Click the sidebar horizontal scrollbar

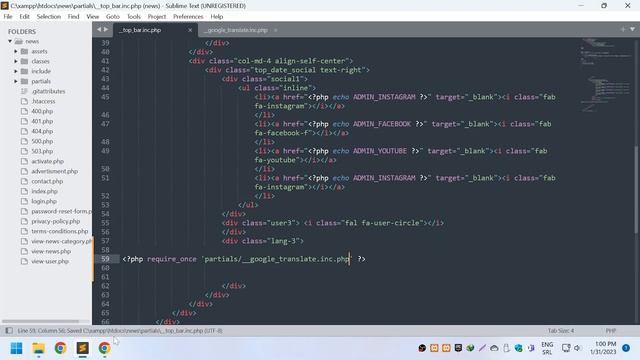(x=40, y=321)
